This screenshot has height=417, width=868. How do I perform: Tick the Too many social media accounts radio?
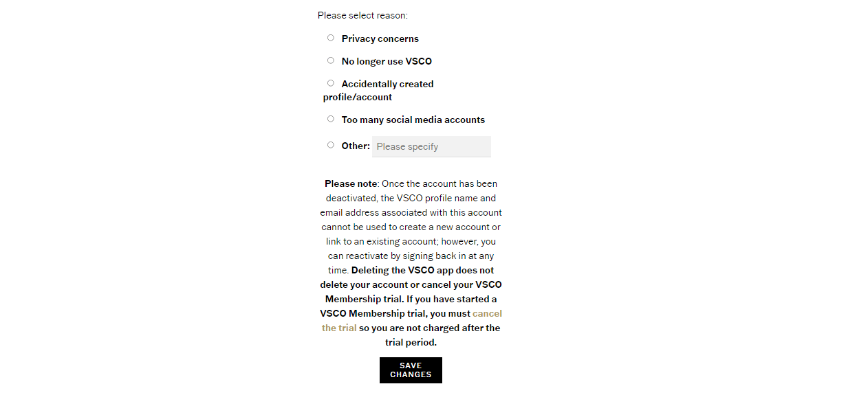[x=330, y=118]
